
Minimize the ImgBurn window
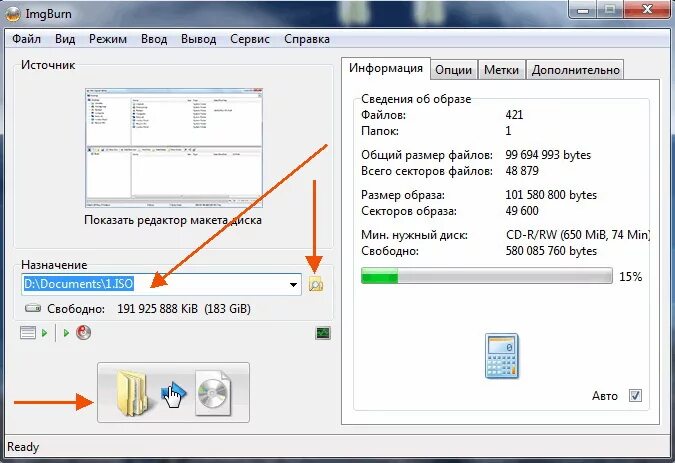click(x=583, y=10)
